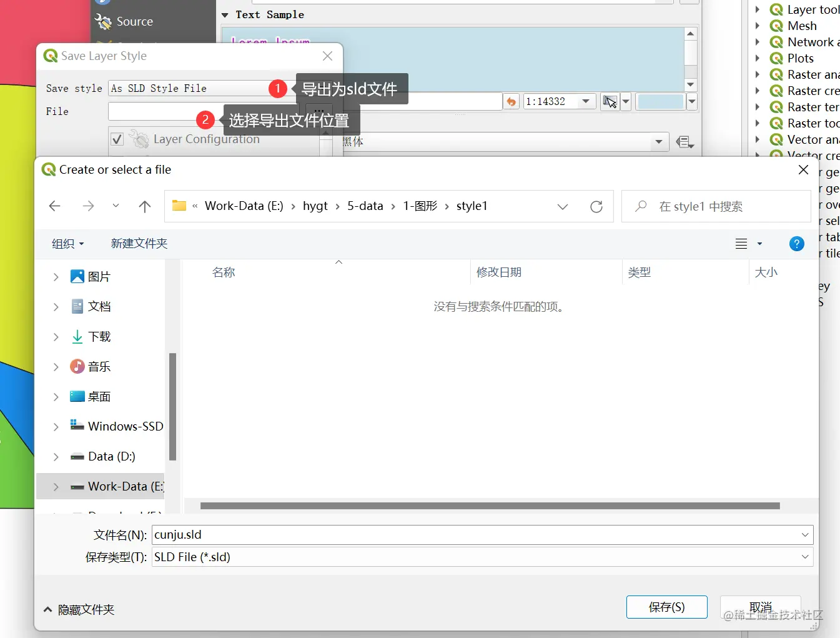
Task: Sort files by 类型 column
Action: [640, 272]
